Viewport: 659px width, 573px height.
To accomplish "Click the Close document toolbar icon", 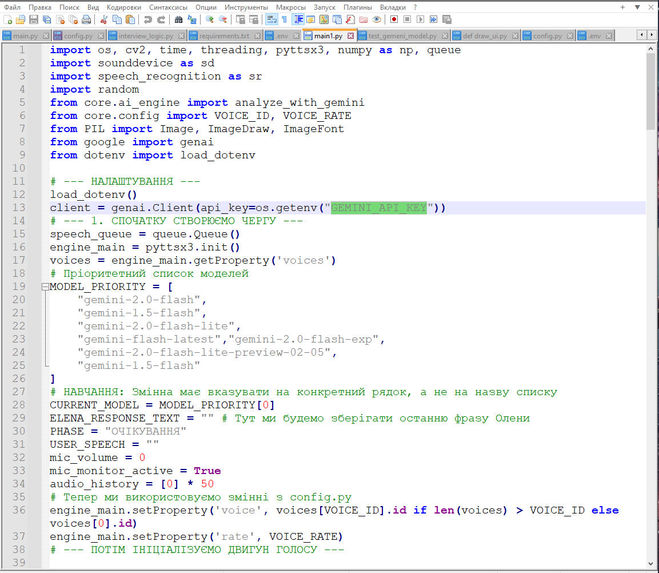I will [60, 20].
